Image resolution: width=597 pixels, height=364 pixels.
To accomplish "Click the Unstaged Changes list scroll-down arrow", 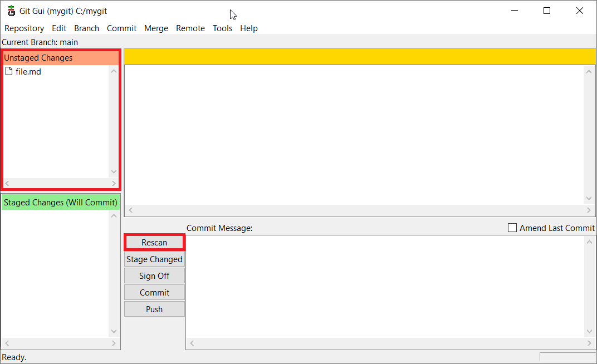I will [114, 172].
